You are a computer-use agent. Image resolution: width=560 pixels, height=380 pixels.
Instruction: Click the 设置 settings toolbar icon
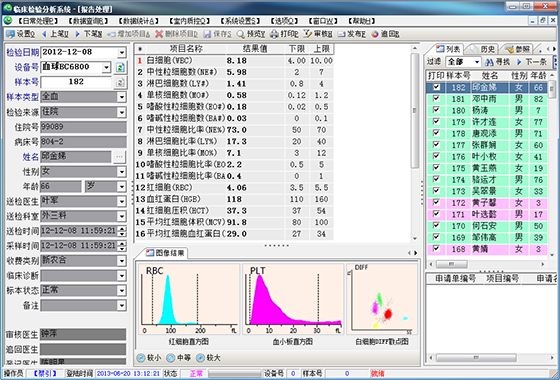coord(11,34)
